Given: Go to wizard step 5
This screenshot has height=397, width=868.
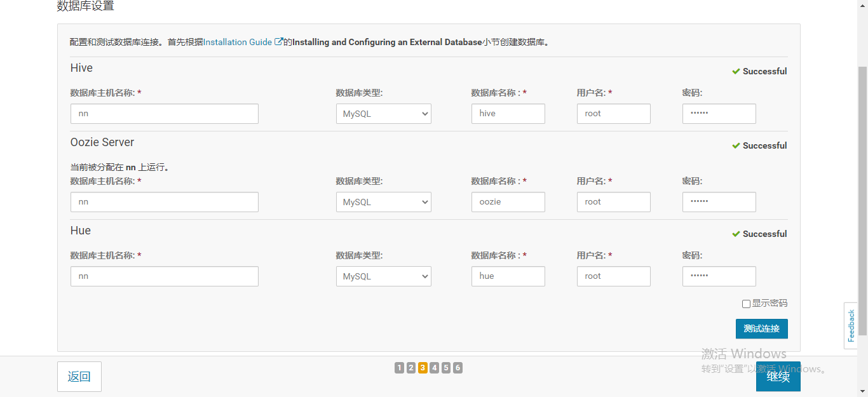Looking at the screenshot, I should [x=446, y=368].
